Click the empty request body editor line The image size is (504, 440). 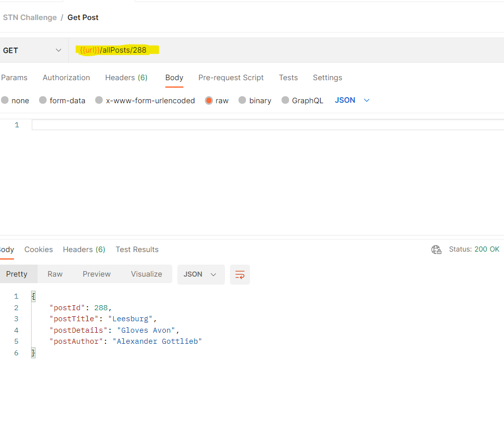pyautogui.click(x=268, y=125)
